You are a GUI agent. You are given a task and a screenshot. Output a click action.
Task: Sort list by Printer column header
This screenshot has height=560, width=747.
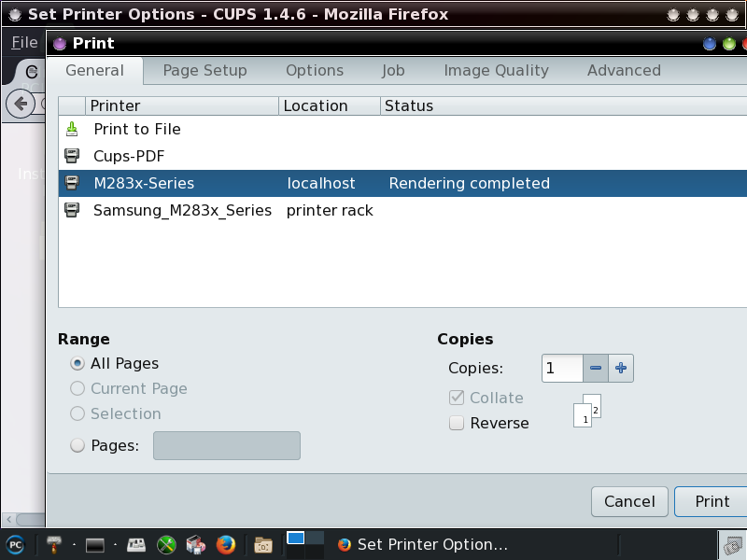click(x=182, y=105)
